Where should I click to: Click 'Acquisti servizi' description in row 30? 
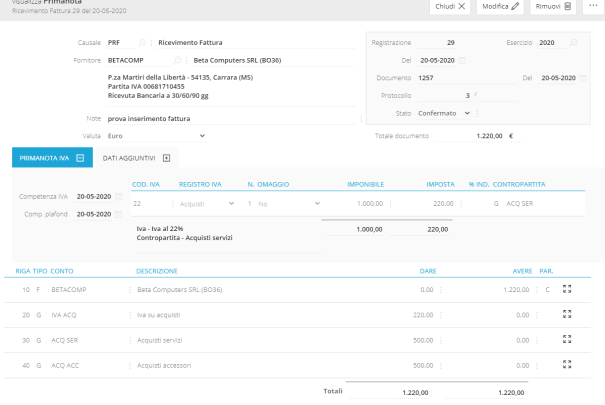pyautogui.click(x=159, y=340)
